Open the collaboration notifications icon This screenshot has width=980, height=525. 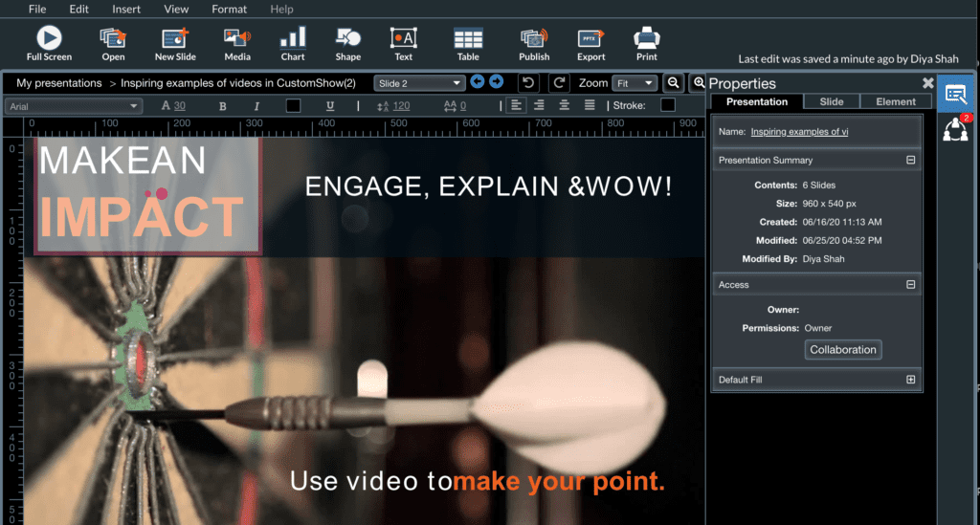pyautogui.click(x=956, y=128)
